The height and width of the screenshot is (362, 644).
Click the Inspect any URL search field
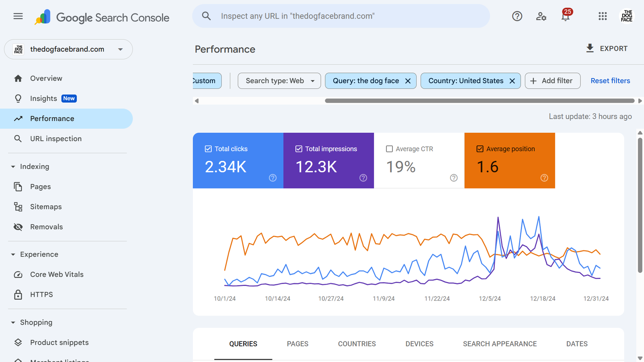pyautogui.click(x=341, y=16)
